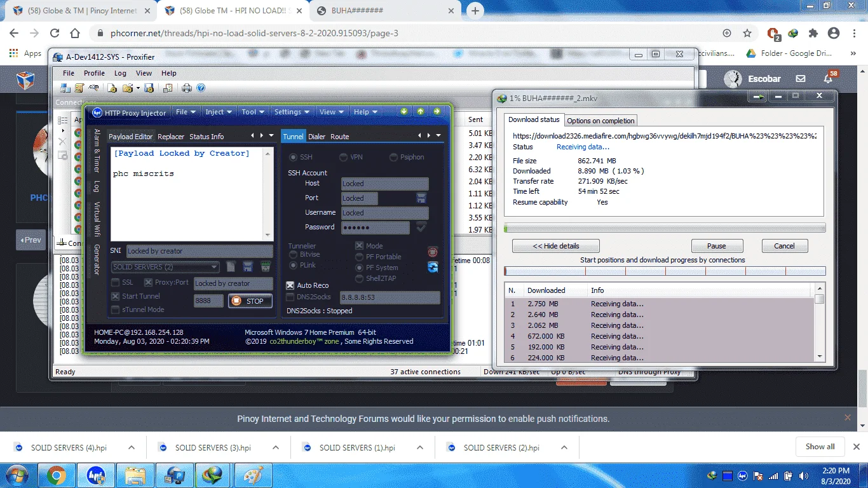The height and width of the screenshot is (488, 868).
Task: Click hpi icon in system tray
Action: [x=743, y=476]
